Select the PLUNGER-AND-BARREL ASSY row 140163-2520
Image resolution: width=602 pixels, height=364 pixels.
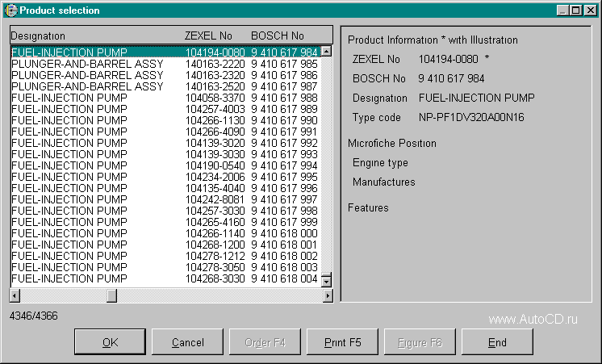coord(165,86)
